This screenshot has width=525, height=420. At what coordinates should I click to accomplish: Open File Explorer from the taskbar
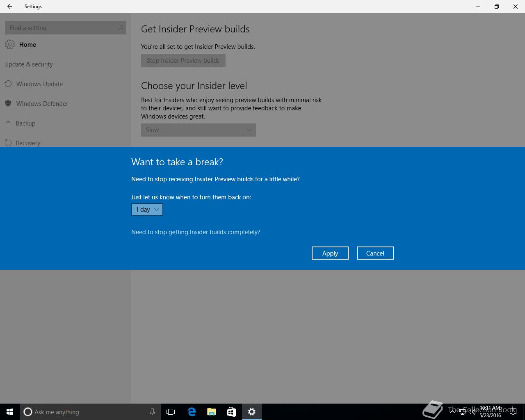tap(212, 412)
